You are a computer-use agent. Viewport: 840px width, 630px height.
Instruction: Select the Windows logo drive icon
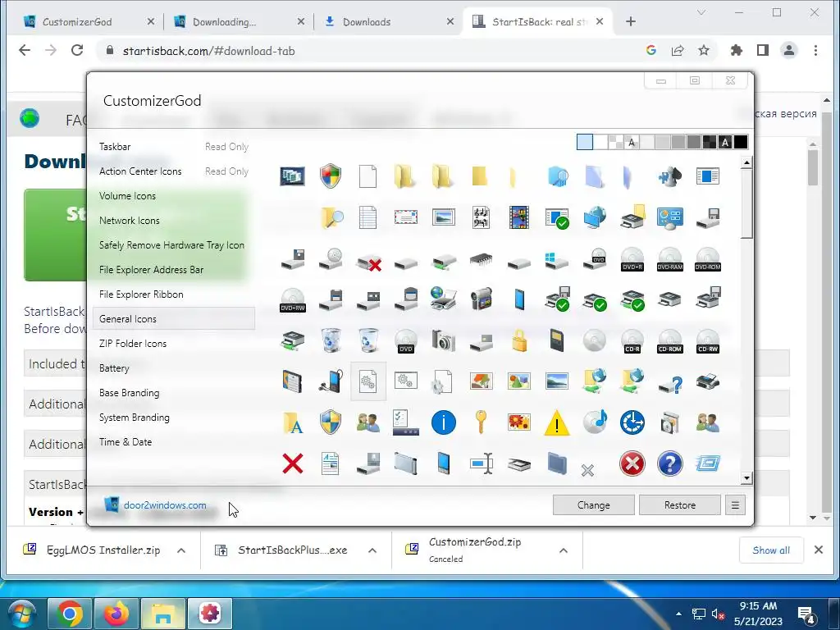557,260
